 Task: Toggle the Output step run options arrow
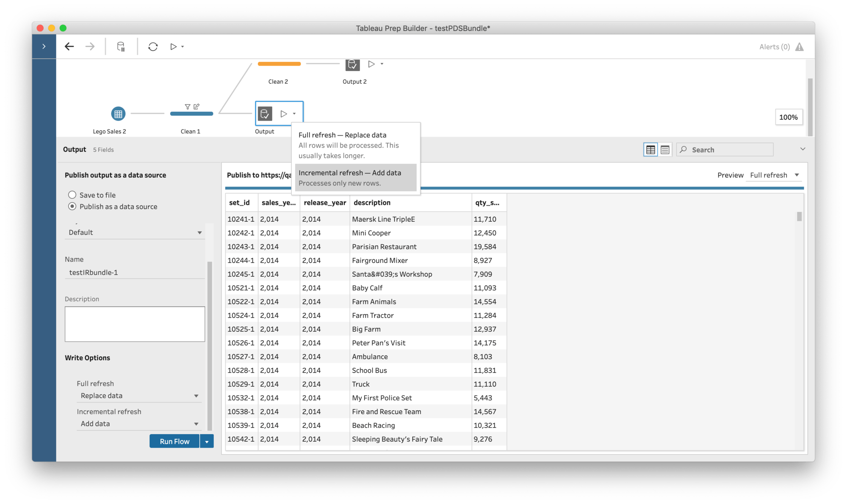(x=294, y=113)
